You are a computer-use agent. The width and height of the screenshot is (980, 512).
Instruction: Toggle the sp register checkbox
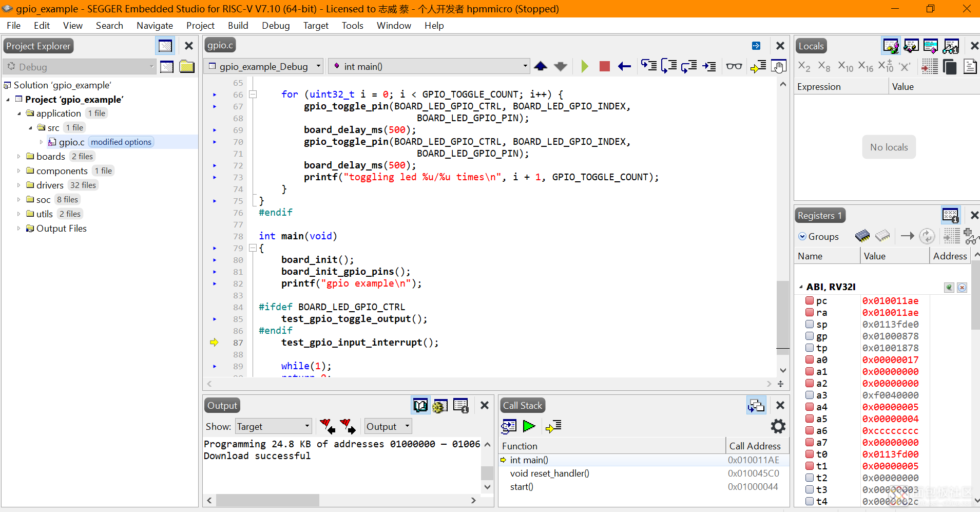pos(810,324)
